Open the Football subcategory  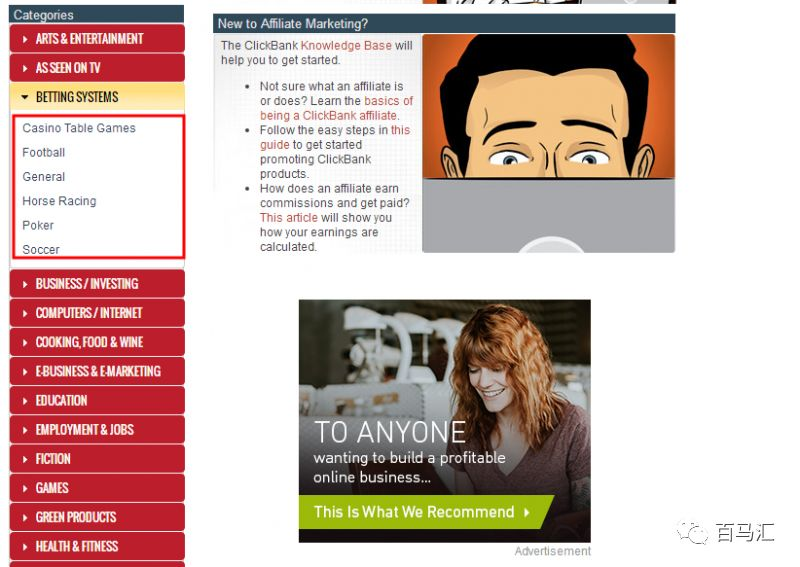43,153
